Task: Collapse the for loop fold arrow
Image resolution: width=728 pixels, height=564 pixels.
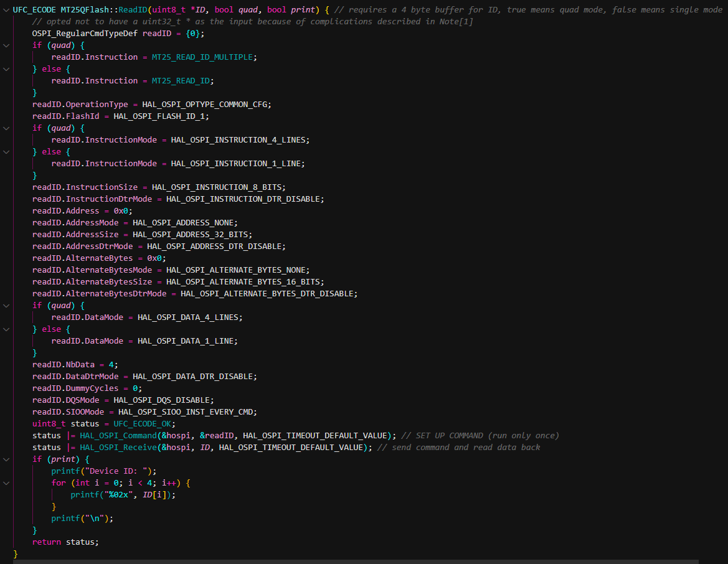Action: 6,483
